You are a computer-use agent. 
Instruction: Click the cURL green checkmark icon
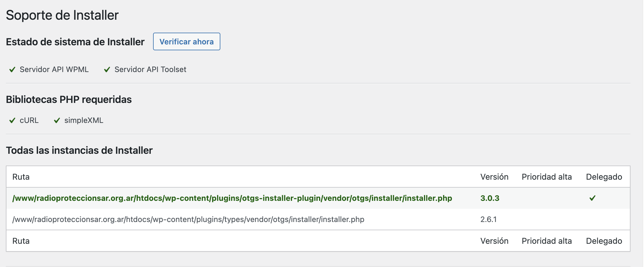[12, 121]
